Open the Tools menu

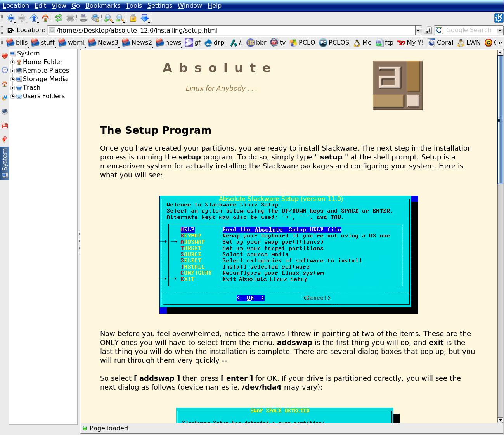134,6
